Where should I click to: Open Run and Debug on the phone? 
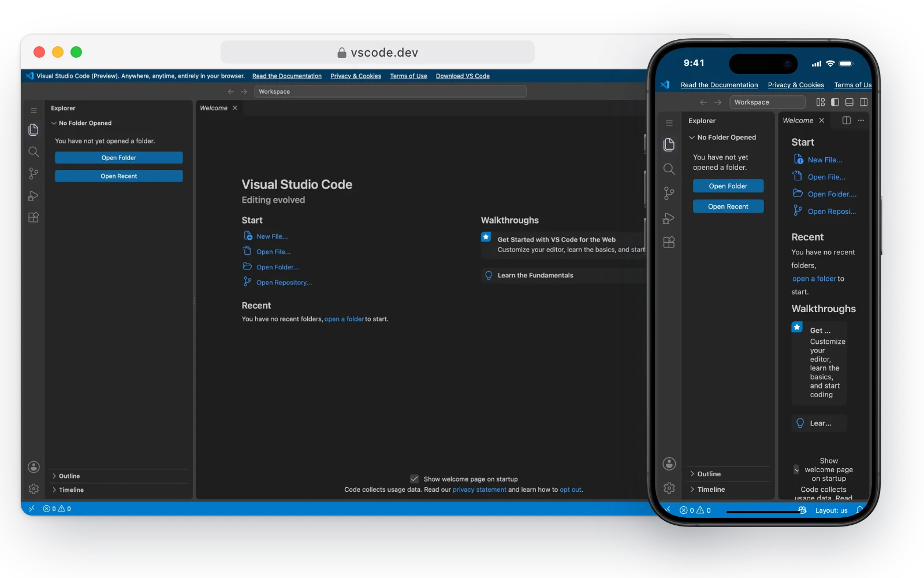tap(669, 218)
